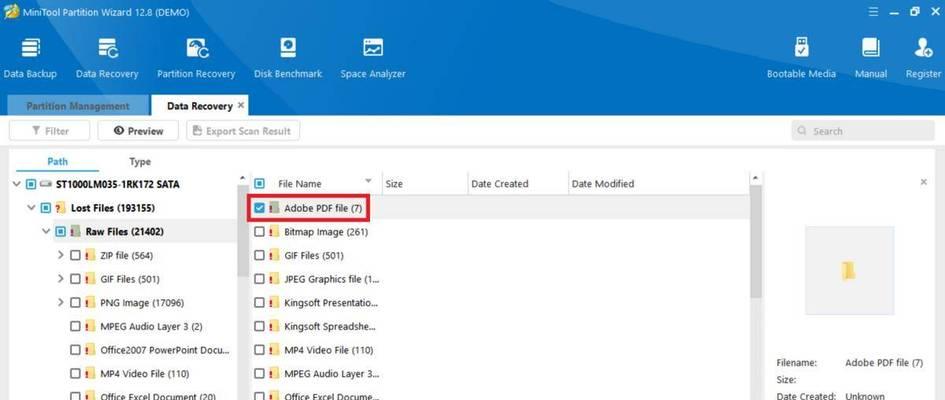945x400 pixels.
Task: Toggle select-all checkbox in File Name header
Action: [259, 184]
